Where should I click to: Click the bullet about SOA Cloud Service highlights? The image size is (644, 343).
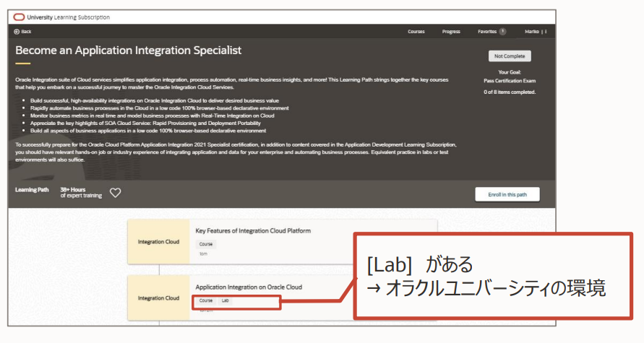(x=145, y=123)
